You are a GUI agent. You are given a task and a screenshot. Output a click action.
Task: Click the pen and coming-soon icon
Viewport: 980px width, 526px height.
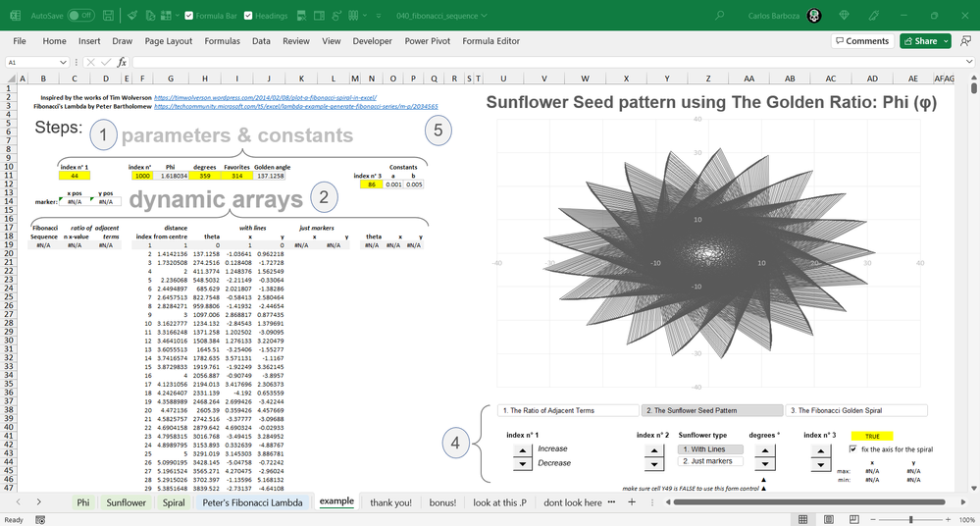pyautogui.click(x=874, y=16)
